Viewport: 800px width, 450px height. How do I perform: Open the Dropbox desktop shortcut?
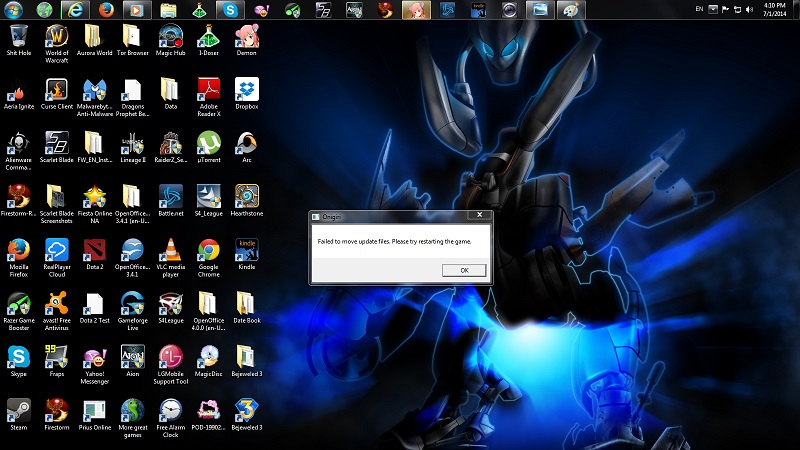coord(246,94)
